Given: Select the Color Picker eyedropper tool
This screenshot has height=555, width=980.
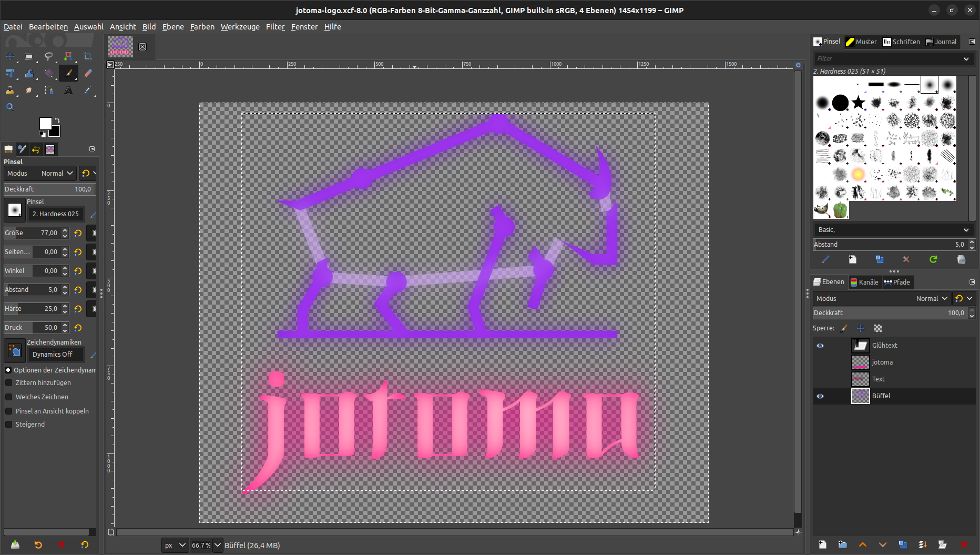Looking at the screenshot, I should click(x=88, y=90).
